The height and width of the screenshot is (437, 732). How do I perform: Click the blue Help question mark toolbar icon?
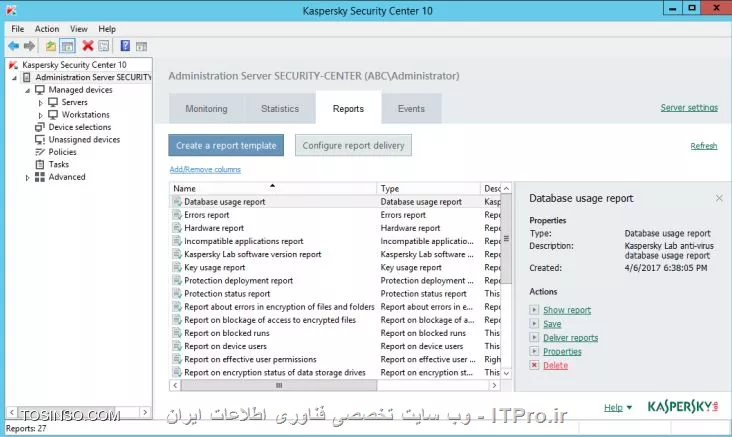(x=125, y=45)
